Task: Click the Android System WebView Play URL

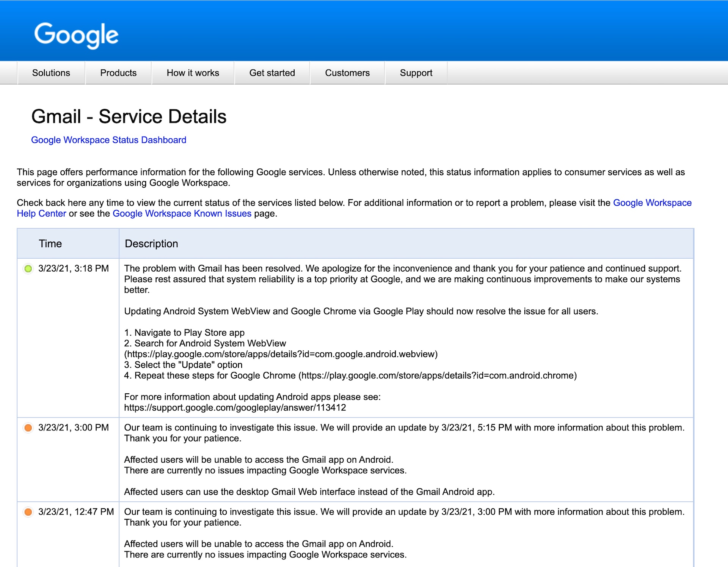Action: point(281,354)
